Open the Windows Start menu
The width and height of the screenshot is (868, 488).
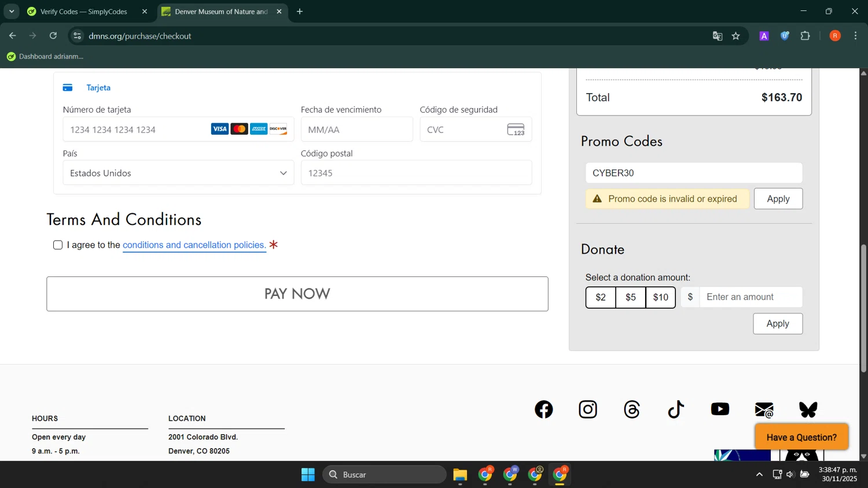click(308, 475)
